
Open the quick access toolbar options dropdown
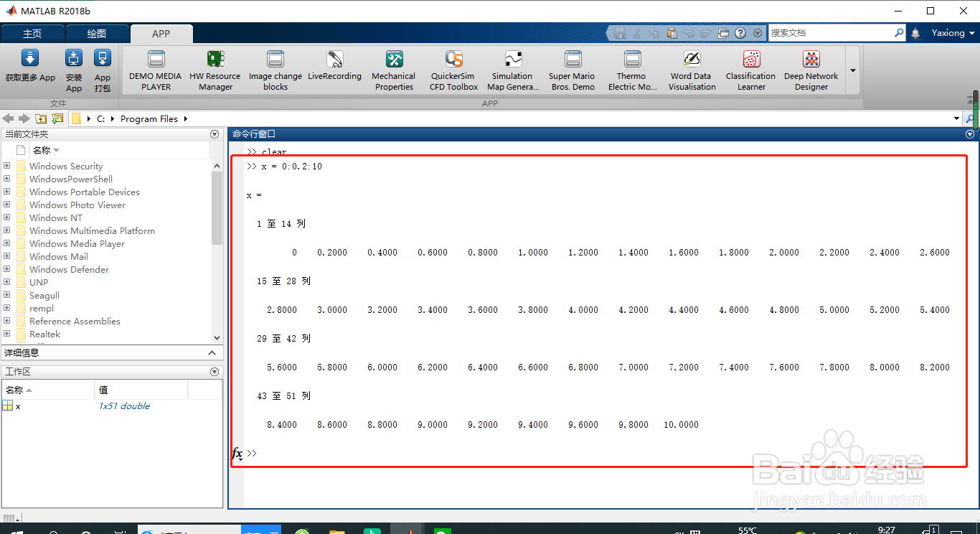[x=758, y=33]
